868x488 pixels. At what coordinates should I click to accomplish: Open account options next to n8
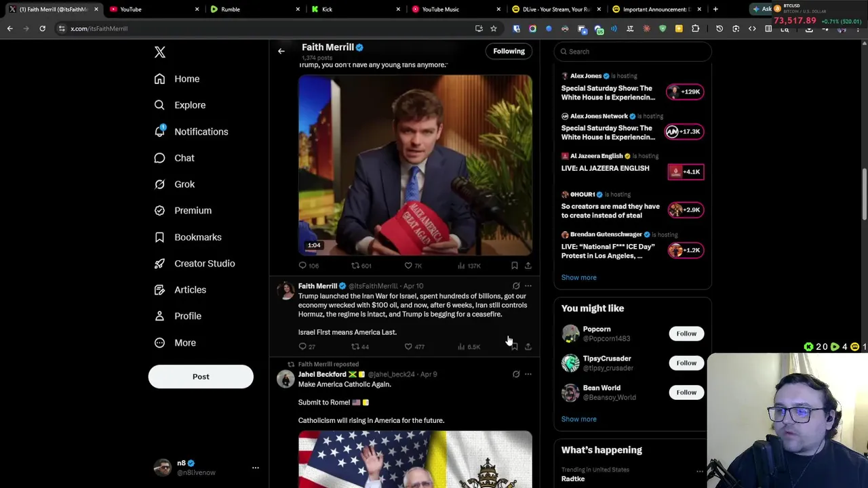[256, 468]
